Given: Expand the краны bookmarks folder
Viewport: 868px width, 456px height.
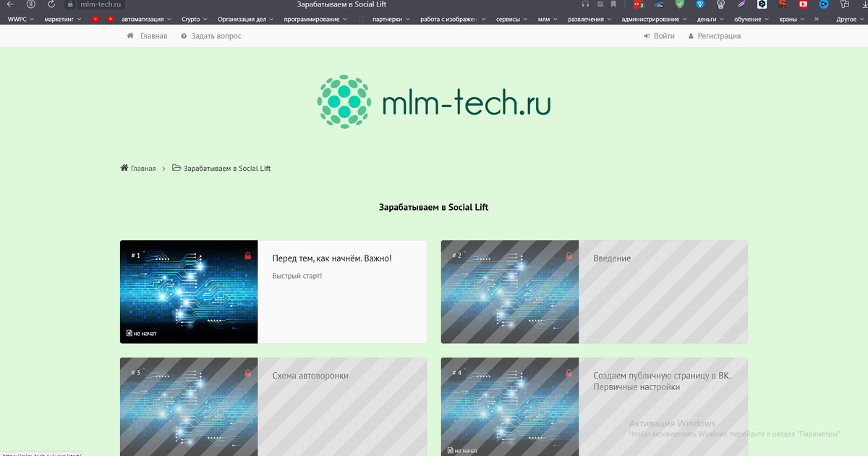Looking at the screenshot, I should (x=793, y=20).
